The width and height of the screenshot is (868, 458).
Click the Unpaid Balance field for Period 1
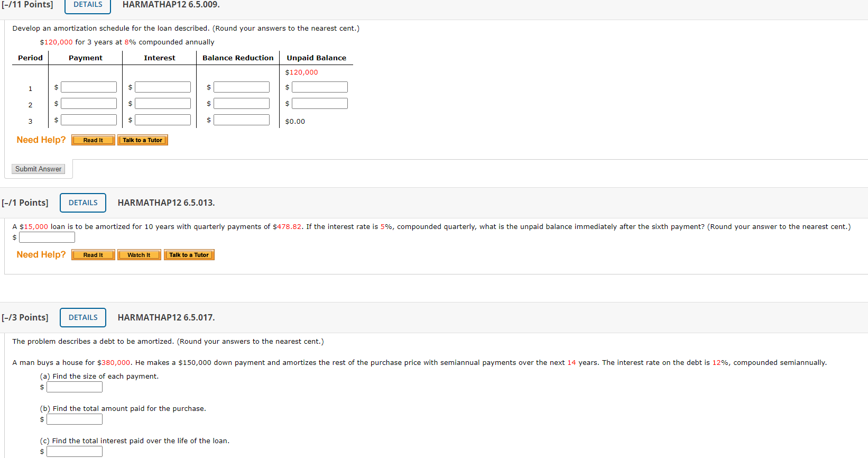tap(319, 87)
